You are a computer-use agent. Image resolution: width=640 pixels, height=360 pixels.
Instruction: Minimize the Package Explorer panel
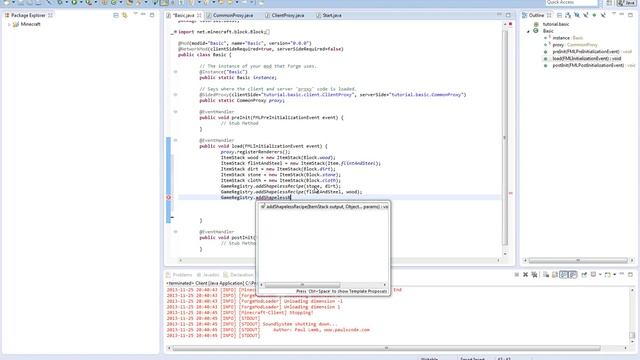(x=143, y=15)
